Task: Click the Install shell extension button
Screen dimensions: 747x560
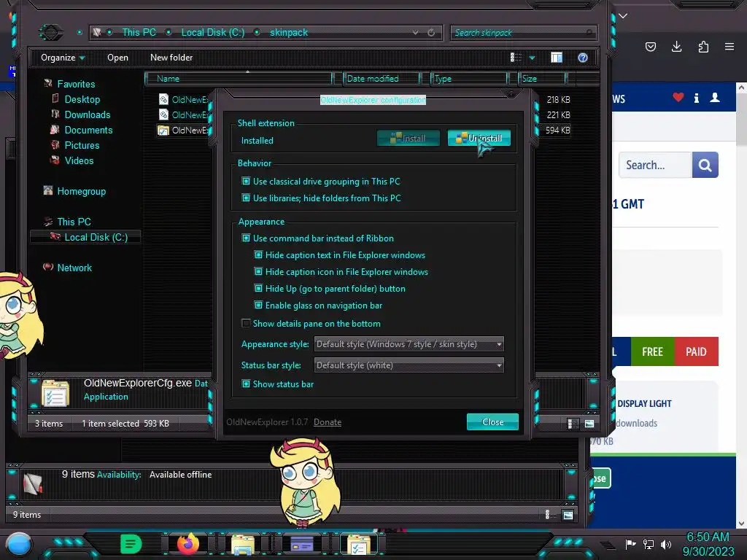Action: (x=408, y=138)
